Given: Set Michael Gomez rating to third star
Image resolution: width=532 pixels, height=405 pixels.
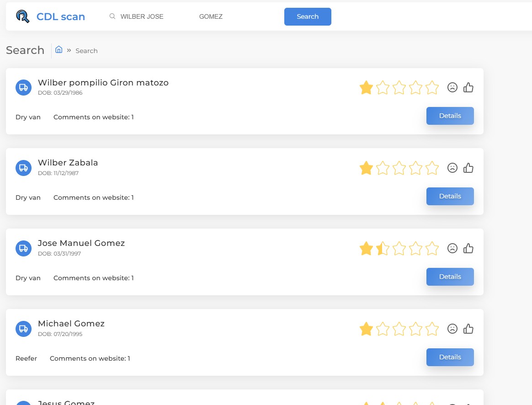Looking at the screenshot, I should click(399, 329).
